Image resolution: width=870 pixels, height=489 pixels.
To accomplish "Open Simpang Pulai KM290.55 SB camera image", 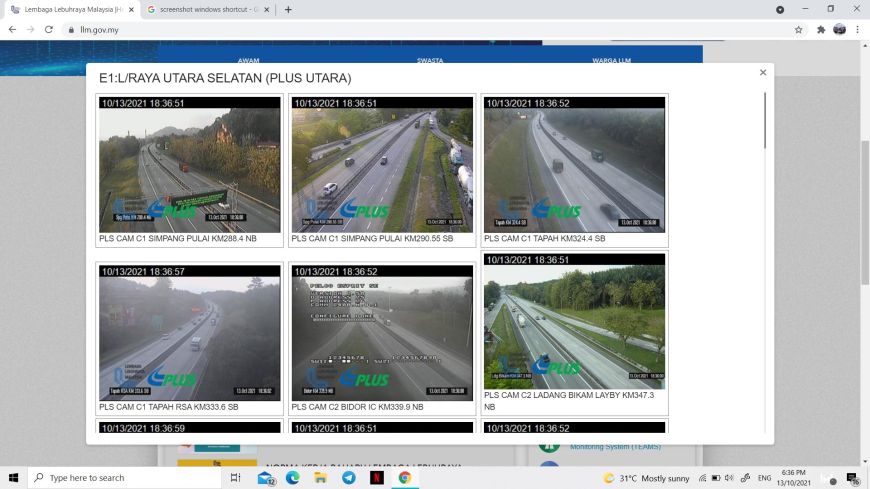I will click(x=382, y=165).
